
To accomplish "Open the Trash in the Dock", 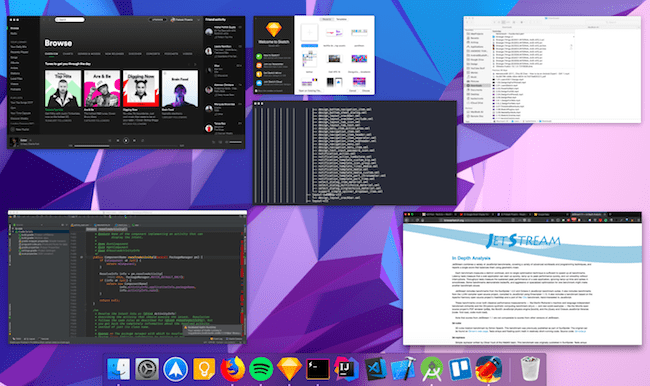I will (530, 369).
